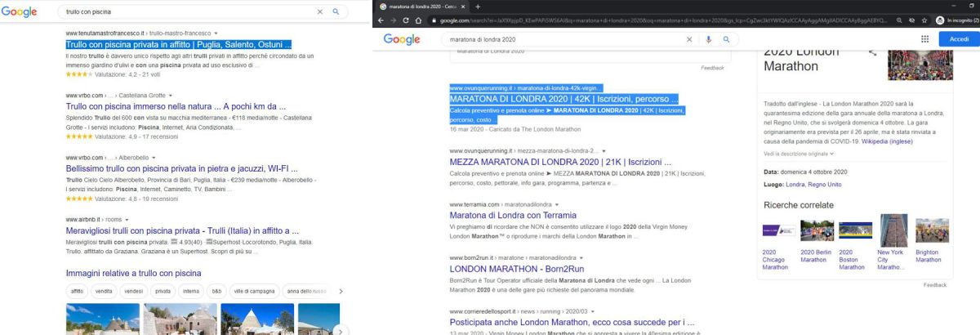Image resolution: width=980 pixels, height=335 pixels.
Task: Select the 'vendesi' image filter chip
Action: coord(132,291)
